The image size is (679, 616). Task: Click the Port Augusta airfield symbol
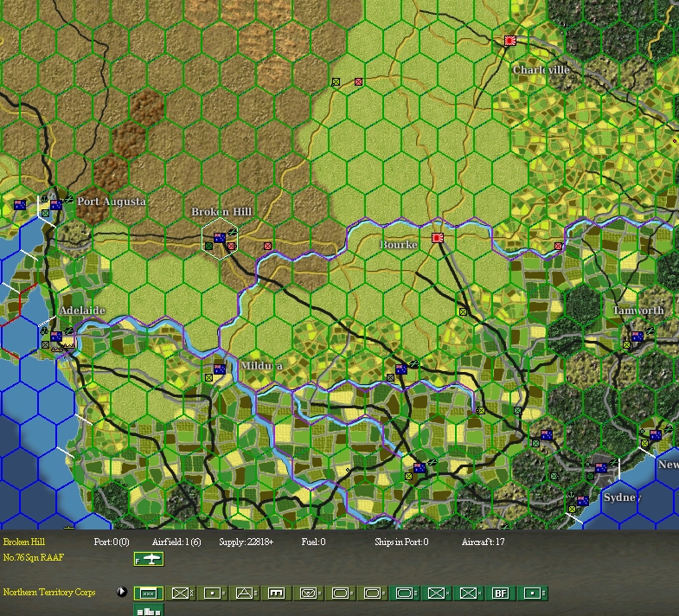(x=68, y=200)
